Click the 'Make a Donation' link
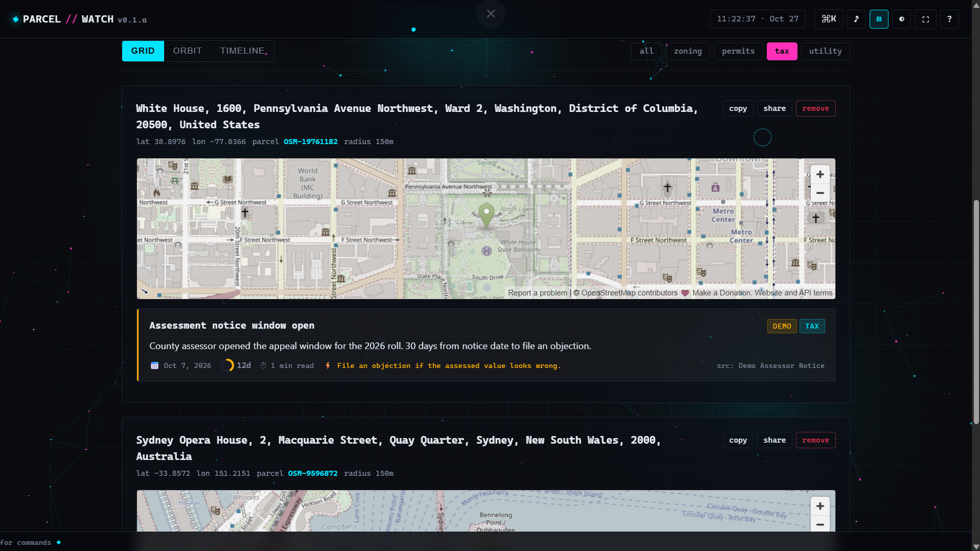 (721, 293)
